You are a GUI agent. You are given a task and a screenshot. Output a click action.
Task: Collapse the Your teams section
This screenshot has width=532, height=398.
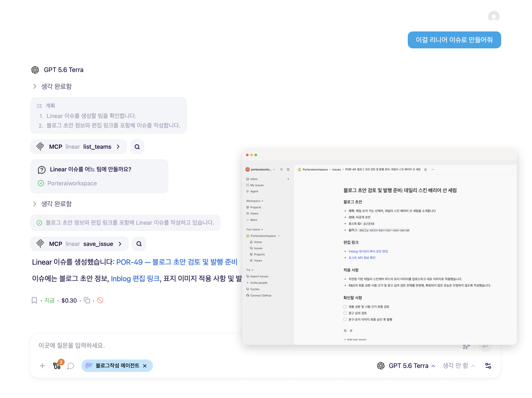click(x=255, y=230)
